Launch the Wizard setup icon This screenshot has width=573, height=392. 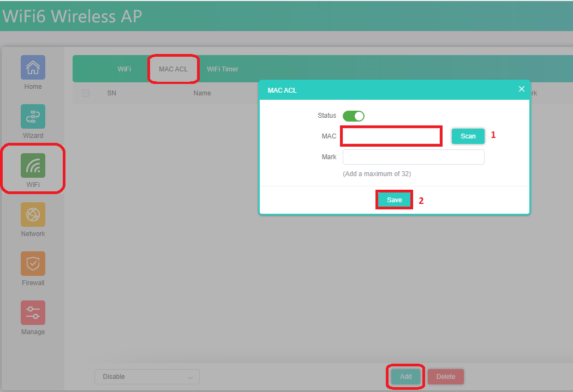tap(33, 117)
